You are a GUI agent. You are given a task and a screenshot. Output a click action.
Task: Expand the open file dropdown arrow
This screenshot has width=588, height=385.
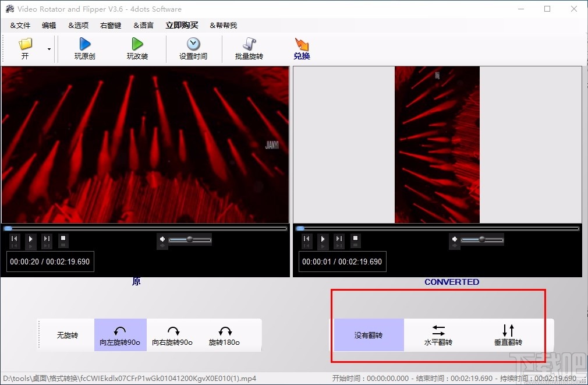click(x=49, y=50)
